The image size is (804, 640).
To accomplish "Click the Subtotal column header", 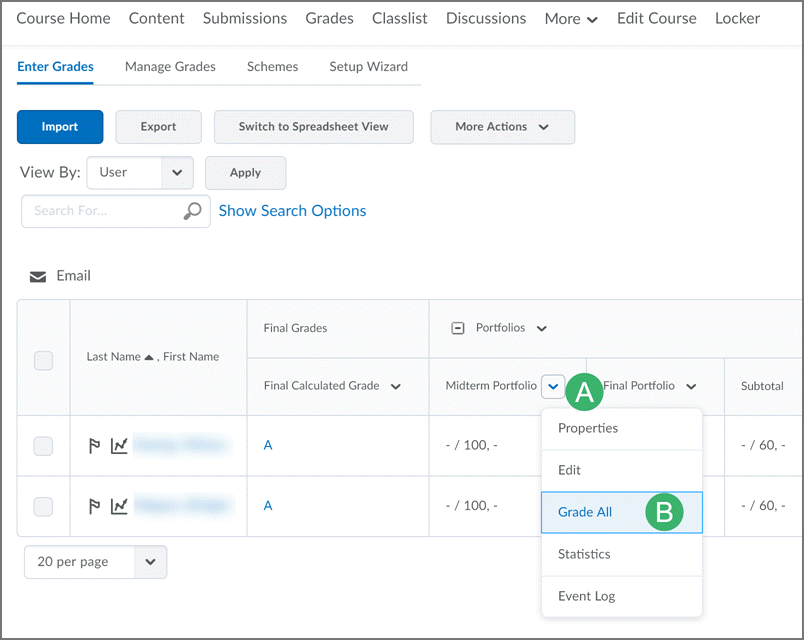I will [762, 386].
